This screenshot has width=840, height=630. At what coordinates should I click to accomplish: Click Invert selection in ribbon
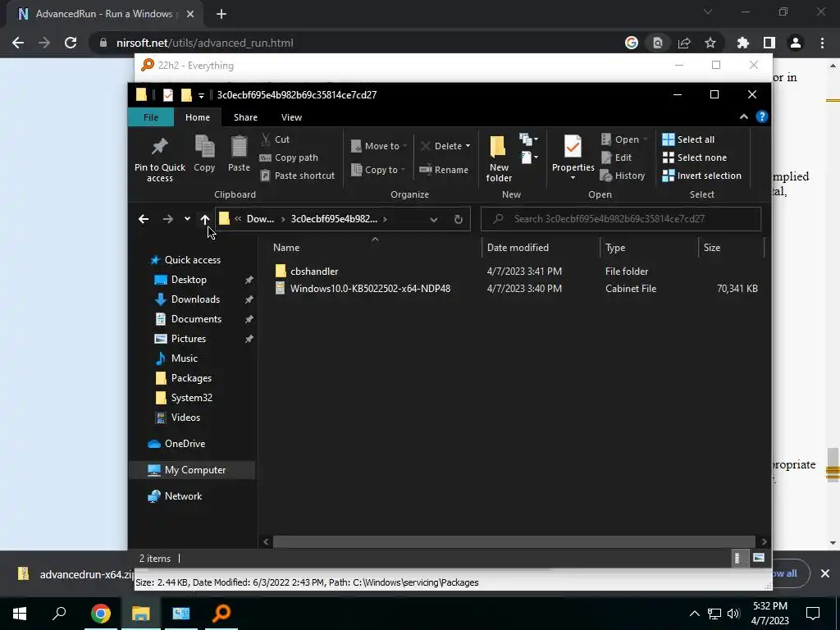[702, 176]
